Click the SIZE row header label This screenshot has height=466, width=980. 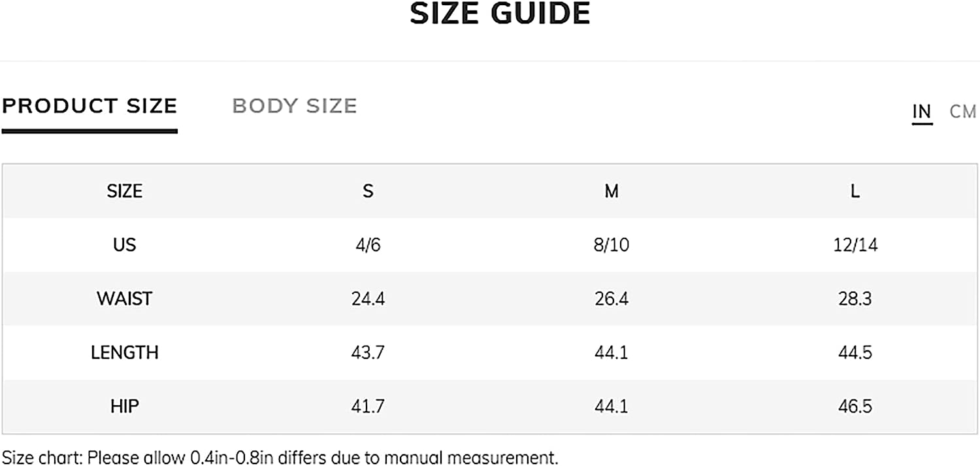(x=125, y=191)
